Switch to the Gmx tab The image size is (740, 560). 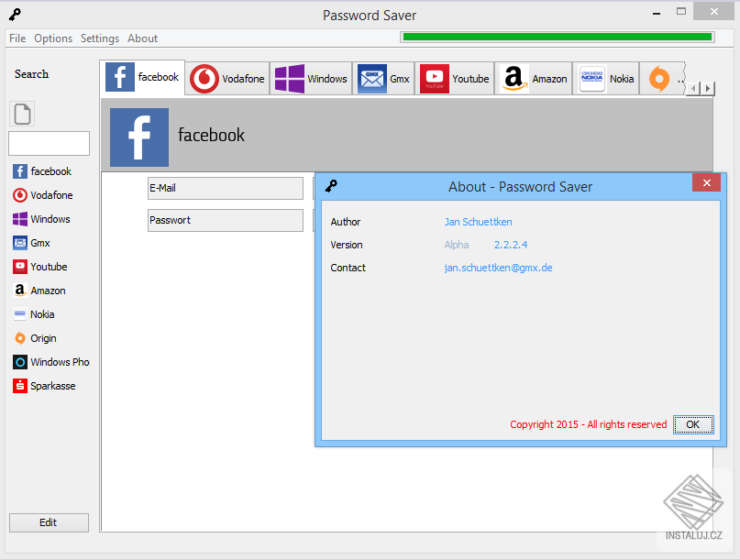tap(383, 79)
